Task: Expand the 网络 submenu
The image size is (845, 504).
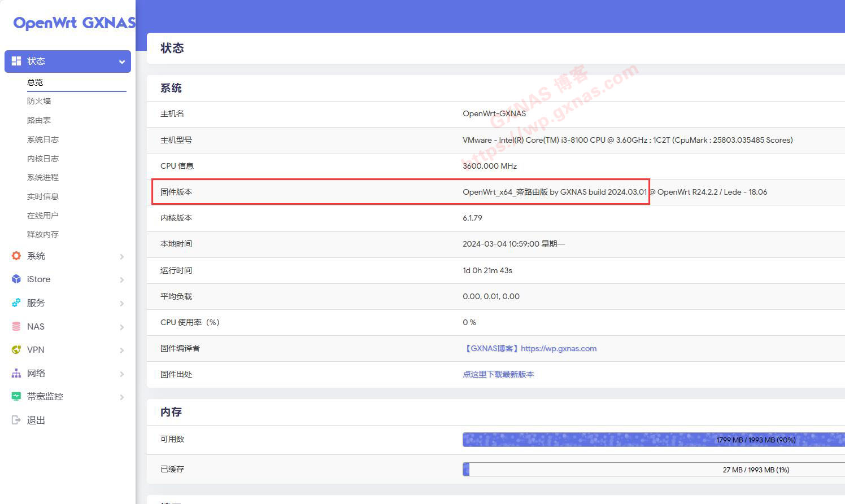Action: coord(122,374)
